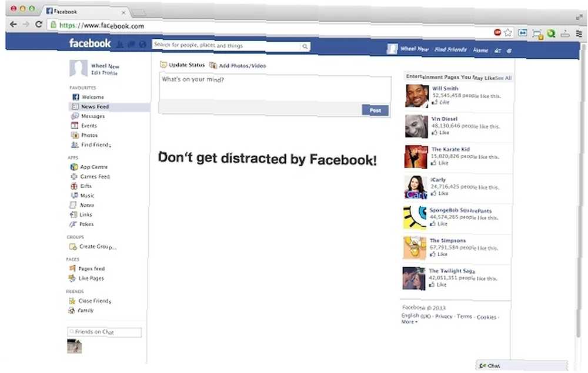The width and height of the screenshot is (588, 373).
Task: Click the Facebook browser tab
Action: [x=85, y=12]
